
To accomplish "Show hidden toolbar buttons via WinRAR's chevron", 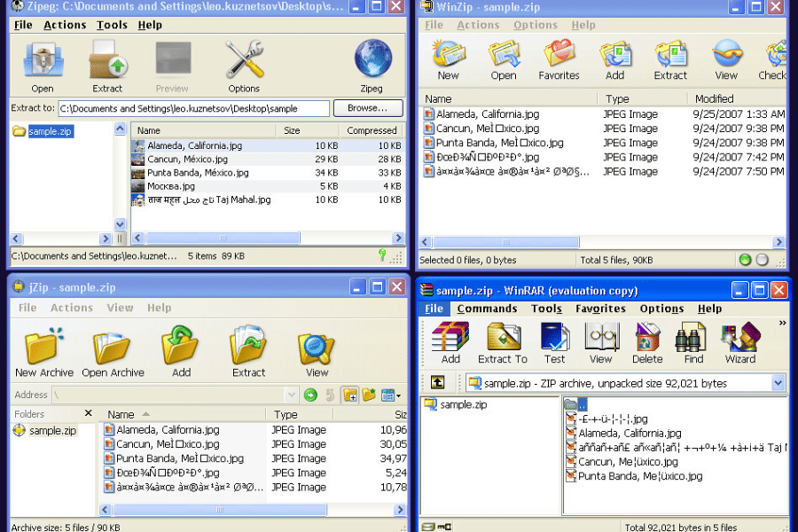I will click(x=784, y=323).
